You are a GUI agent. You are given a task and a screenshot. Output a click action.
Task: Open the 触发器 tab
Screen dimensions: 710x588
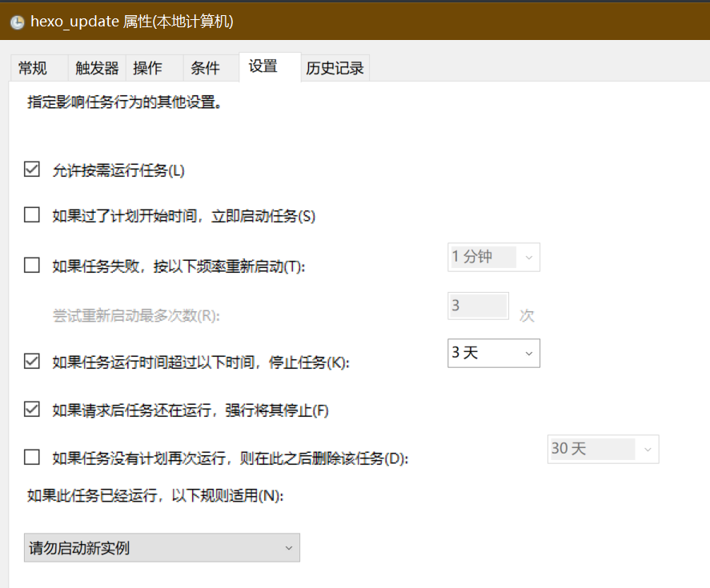97,68
